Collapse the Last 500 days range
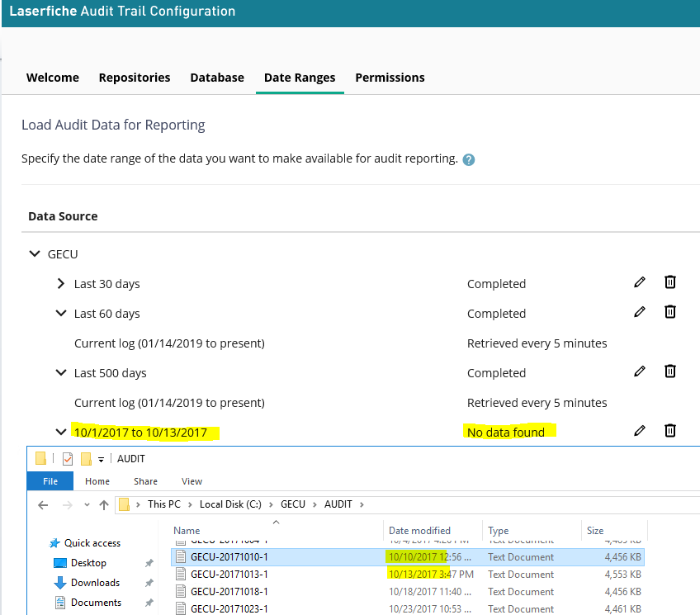The width and height of the screenshot is (700, 615). pyautogui.click(x=61, y=372)
